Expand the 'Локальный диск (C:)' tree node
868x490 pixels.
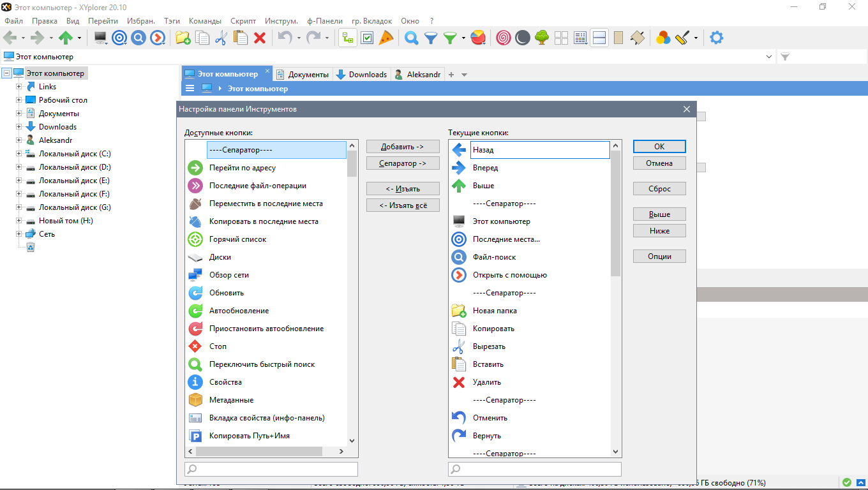tap(19, 154)
